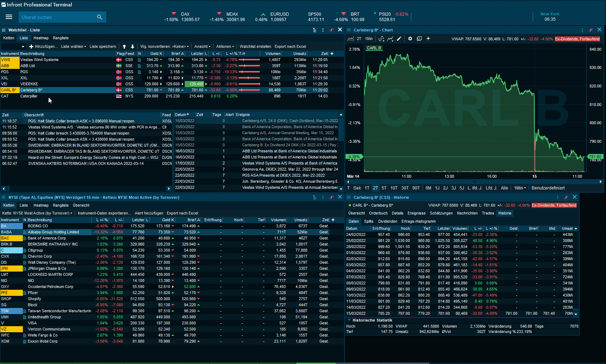Screen dimensions: 606x364
Task: Open the main hamburger menu beside search
Action: coord(9,17)
